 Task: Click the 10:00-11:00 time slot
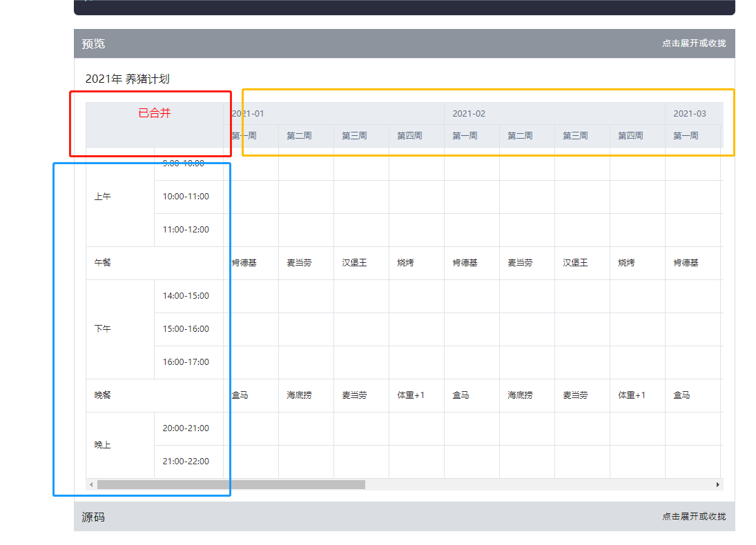click(188, 197)
